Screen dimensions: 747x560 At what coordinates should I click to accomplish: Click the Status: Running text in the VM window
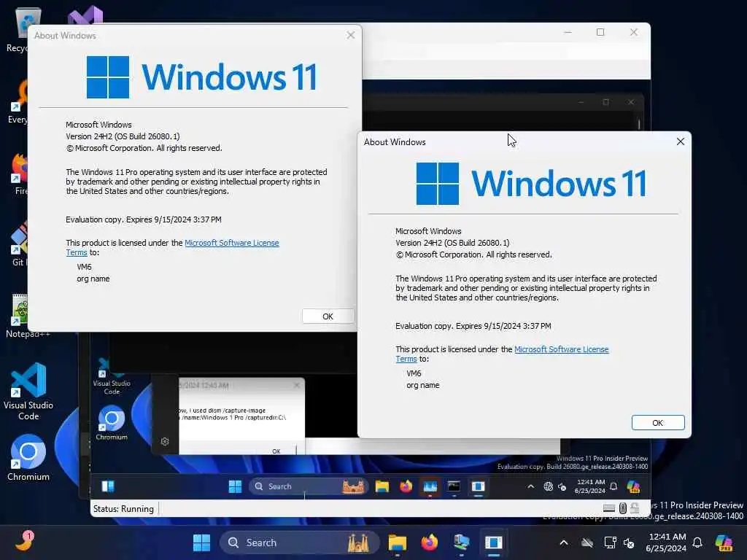pos(123,508)
